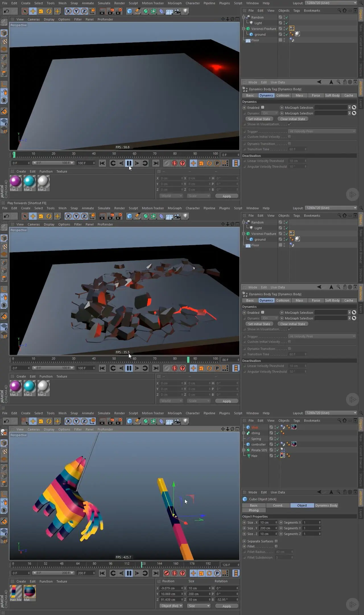This screenshot has width=364, height=615.
Task: Select the controller object in the pinata Object Manager
Action: pos(258,444)
